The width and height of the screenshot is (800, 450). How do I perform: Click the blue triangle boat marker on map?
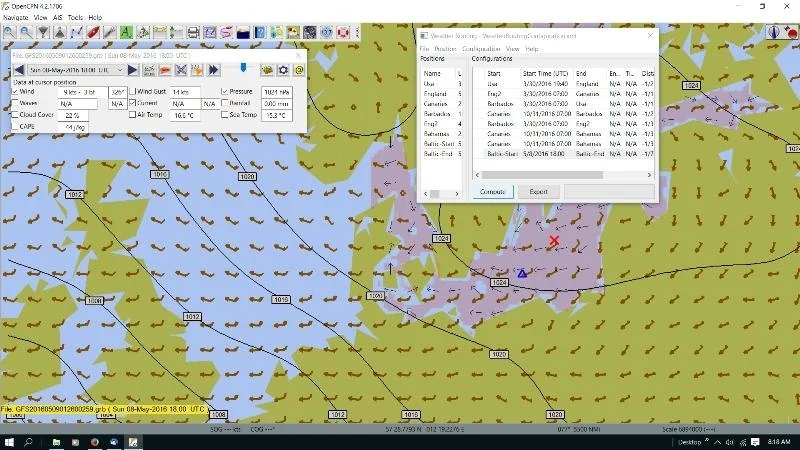tap(522, 274)
